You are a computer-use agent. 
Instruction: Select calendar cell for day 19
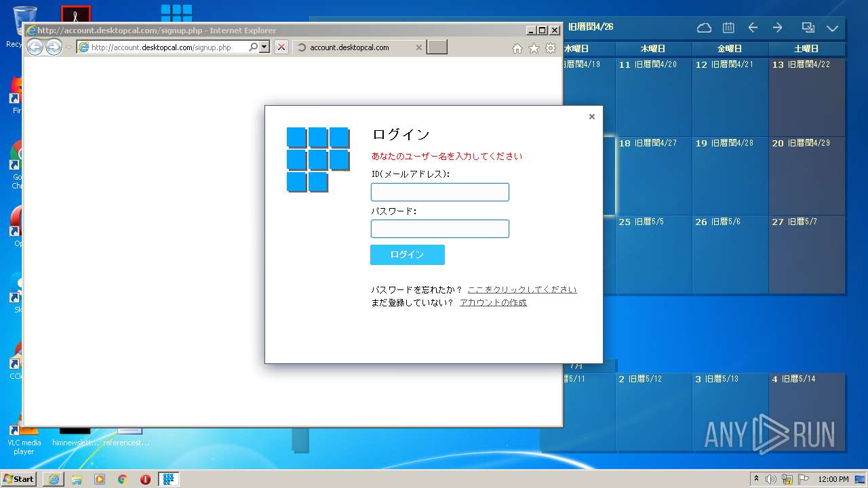point(730,176)
